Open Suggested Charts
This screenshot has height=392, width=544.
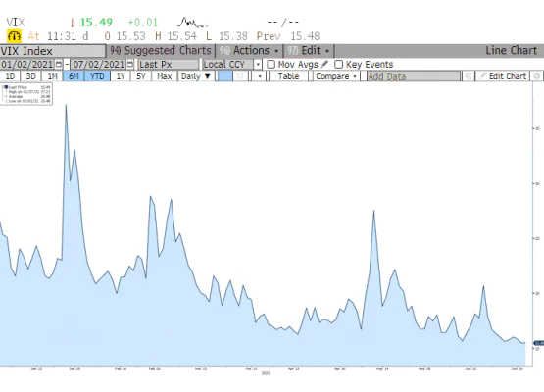click(x=161, y=51)
